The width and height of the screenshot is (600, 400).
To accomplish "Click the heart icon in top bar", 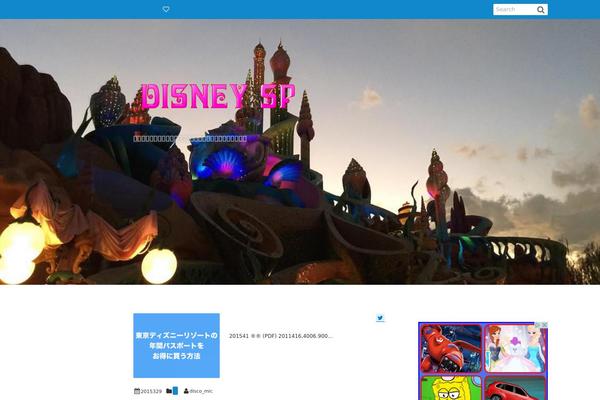I will tap(166, 9).
